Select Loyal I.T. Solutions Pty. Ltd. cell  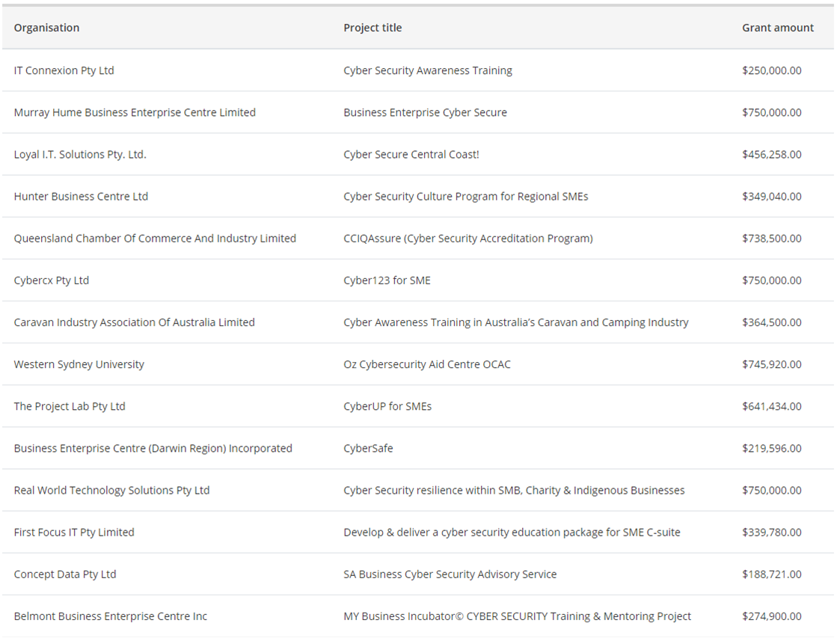pyautogui.click(x=80, y=155)
